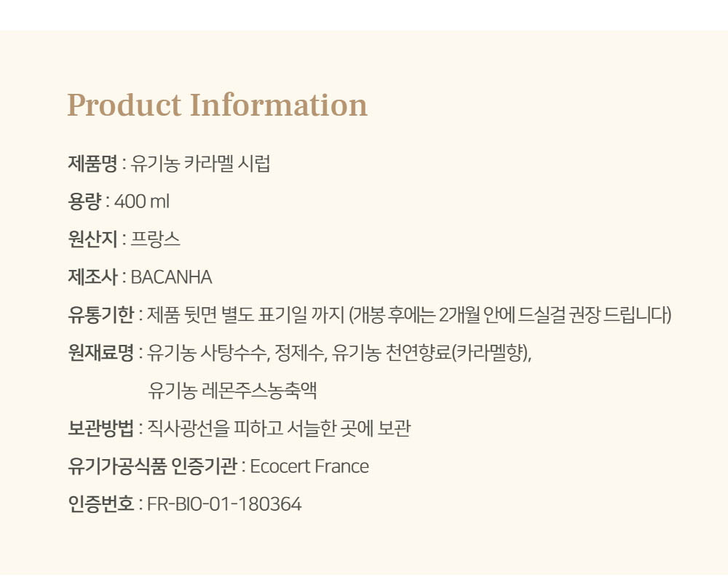Click the storage text 직사광선을 피하고 서늘한 곳에 보관
This screenshot has width=728, height=585.
click(279, 429)
